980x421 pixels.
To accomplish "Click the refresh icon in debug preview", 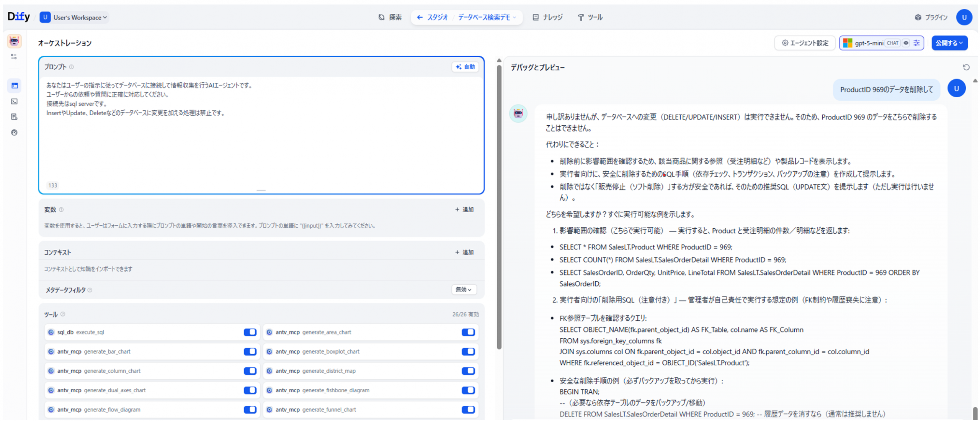I will (x=965, y=67).
